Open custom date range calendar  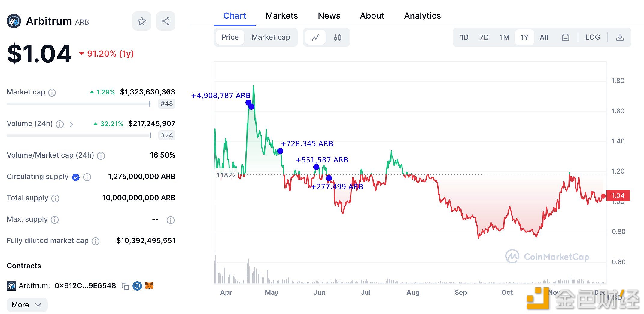point(566,38)
